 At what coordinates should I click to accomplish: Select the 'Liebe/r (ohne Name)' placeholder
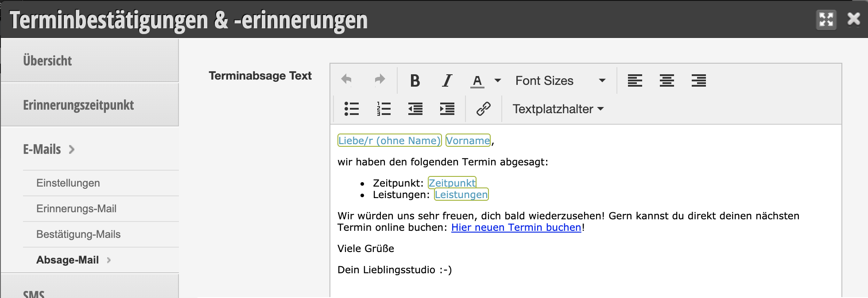tap(389, 141)
